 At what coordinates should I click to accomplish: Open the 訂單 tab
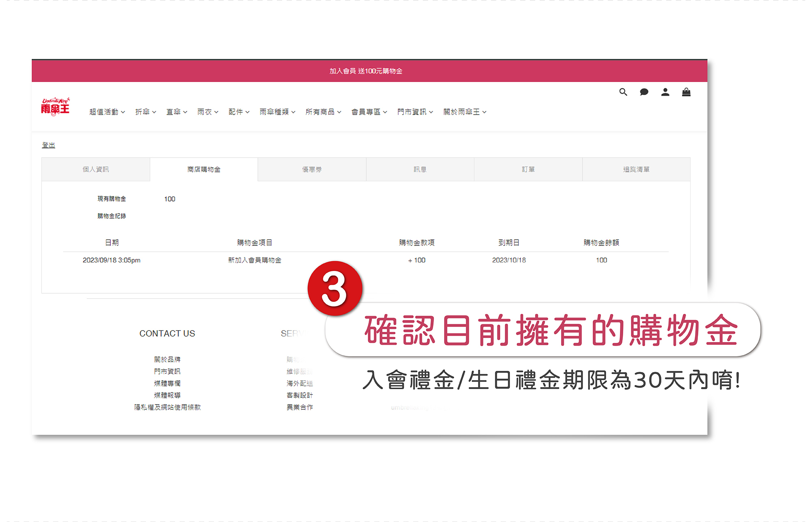(528, 169)
